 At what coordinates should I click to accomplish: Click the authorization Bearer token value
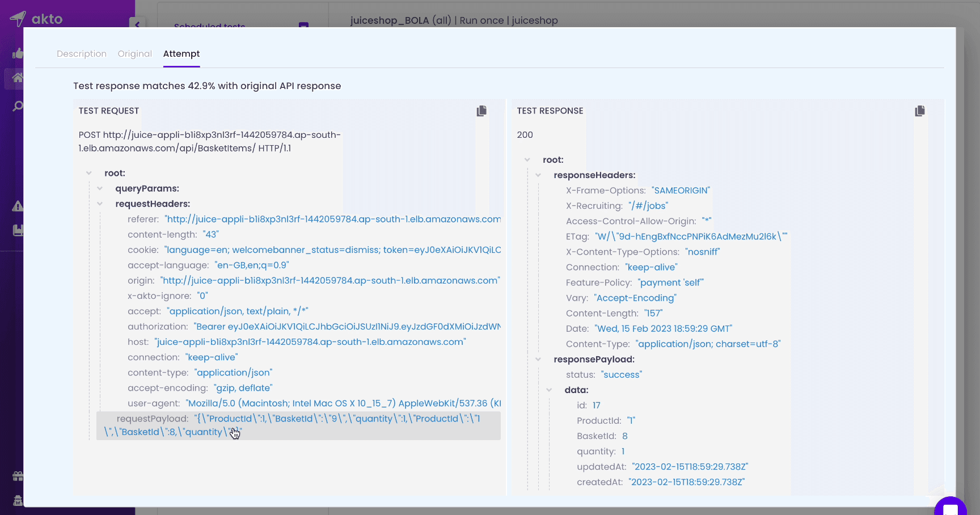coord(348,326)
